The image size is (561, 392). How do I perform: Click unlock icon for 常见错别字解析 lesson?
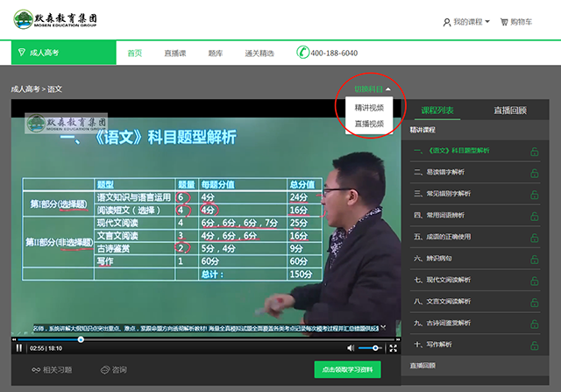[x=535, y=195]
